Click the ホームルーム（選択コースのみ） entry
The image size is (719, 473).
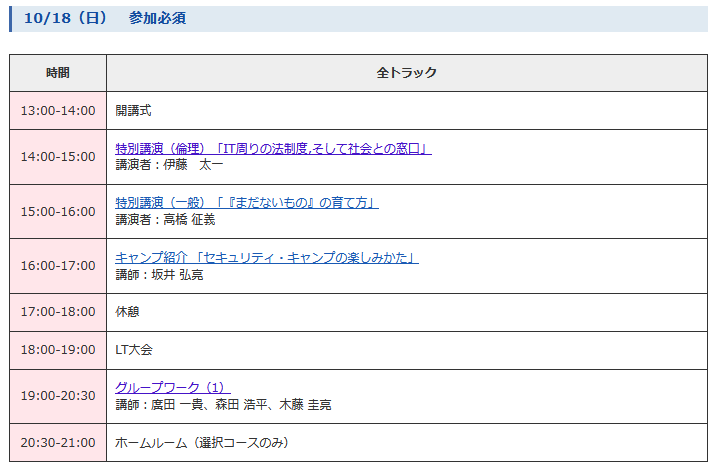click(202, 442)
